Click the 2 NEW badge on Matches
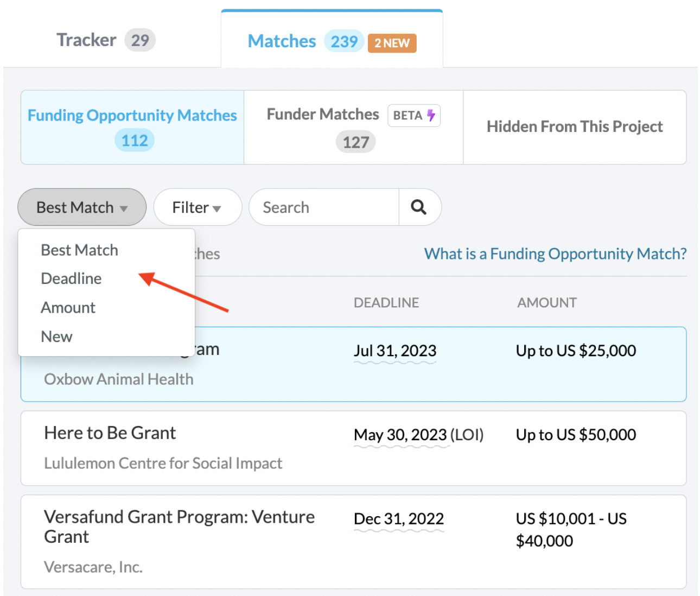Viewport: 700px width, 596px height. click(392, 43)
